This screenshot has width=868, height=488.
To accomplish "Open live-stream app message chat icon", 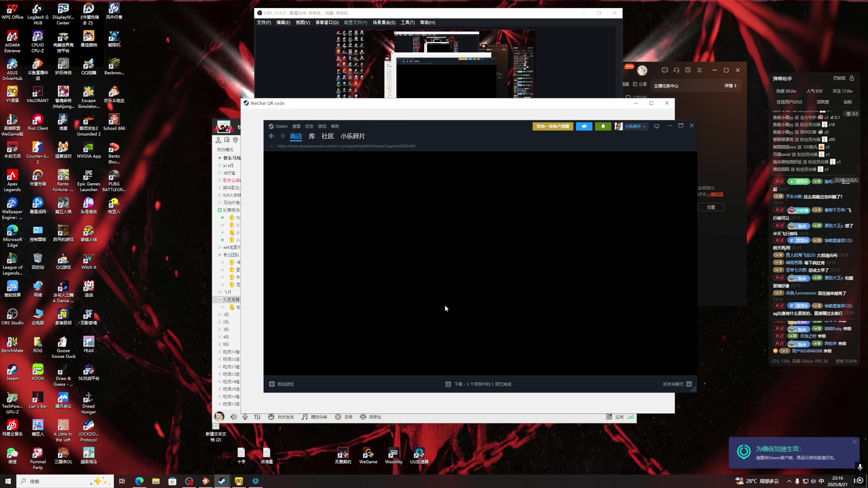I will (x=665, y=70).
